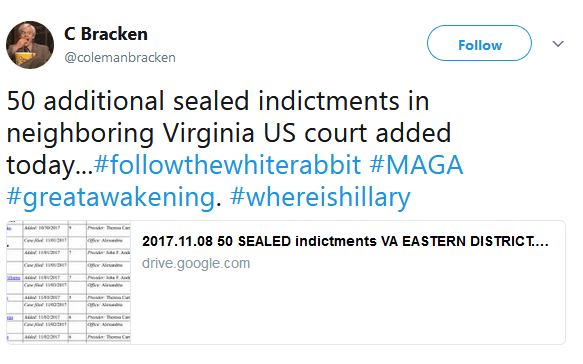Expand the tweet options chevron menu
Screen dimensions: 583x364
click(x=558, y=44)
